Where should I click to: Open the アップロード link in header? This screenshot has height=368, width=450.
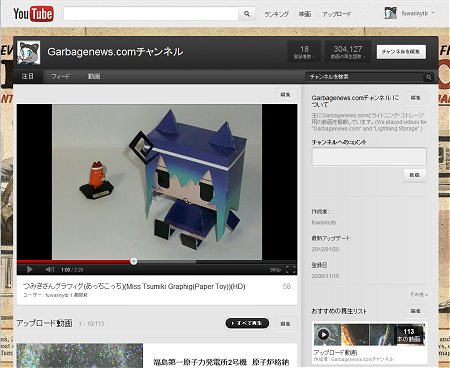click(x=336, y=14)
